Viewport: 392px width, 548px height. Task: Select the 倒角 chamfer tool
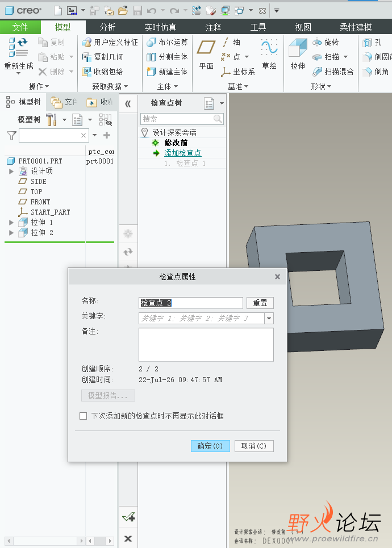[x=376, y=72]
